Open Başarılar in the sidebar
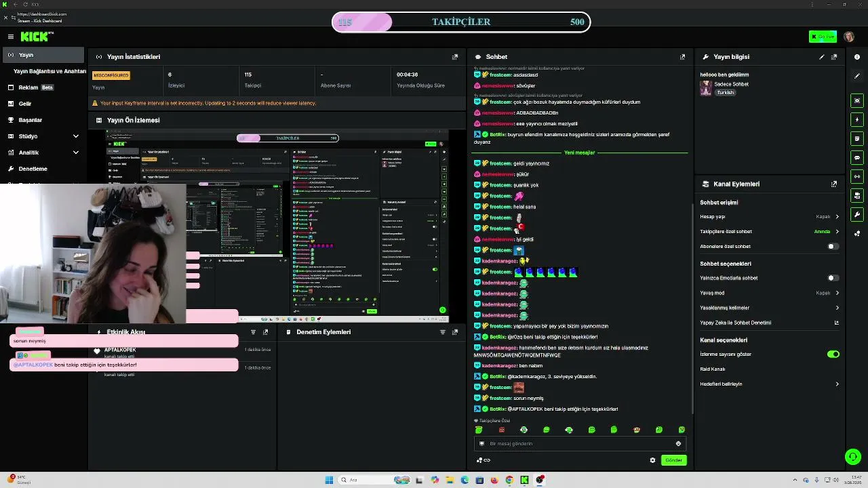 point(43,120)
